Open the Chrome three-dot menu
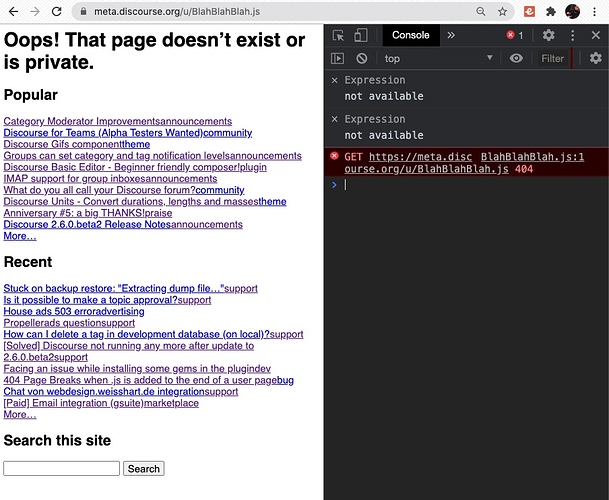Screen dimensions: 609x500 pyautogui.click(x=595, y=12)
